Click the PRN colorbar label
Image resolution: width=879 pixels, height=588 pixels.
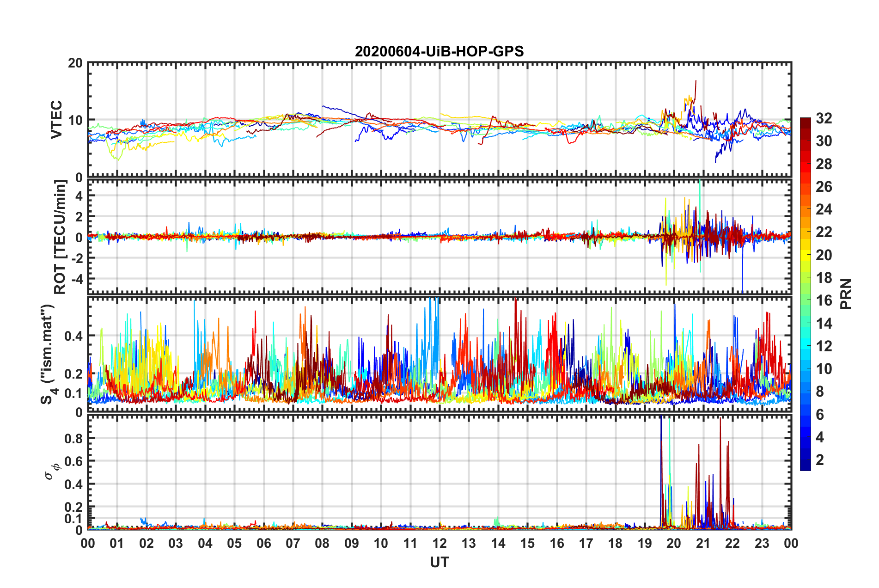point(846,294)
